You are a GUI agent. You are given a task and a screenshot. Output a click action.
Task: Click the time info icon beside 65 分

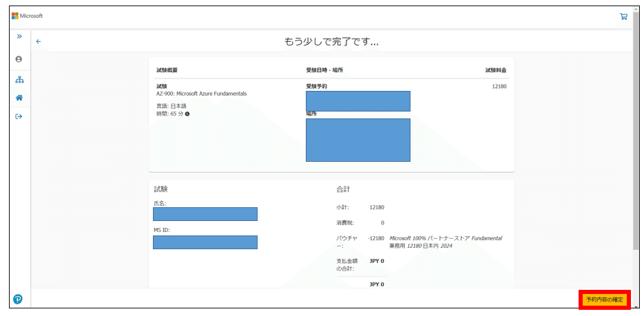pyautogui.click(x=187, y=114)
